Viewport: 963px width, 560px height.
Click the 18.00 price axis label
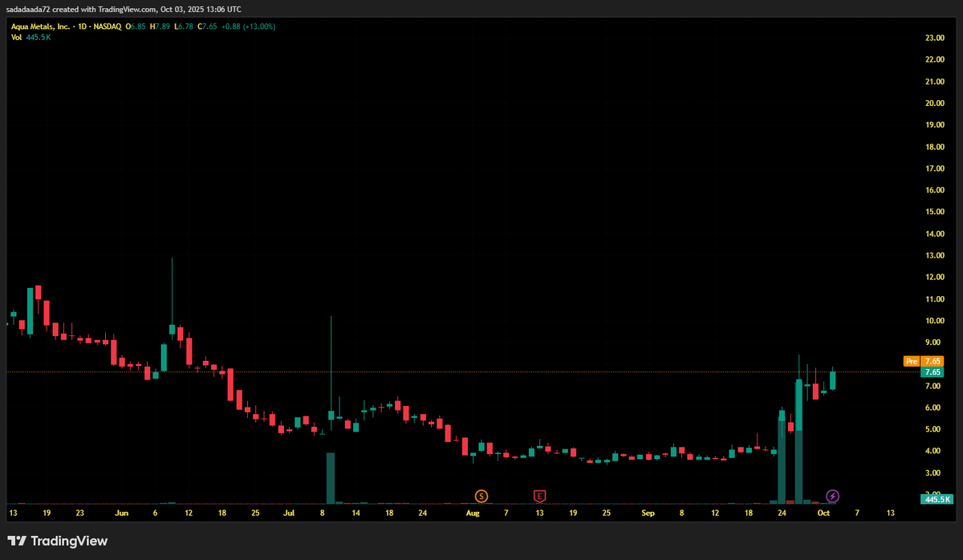tap(933, 147)
